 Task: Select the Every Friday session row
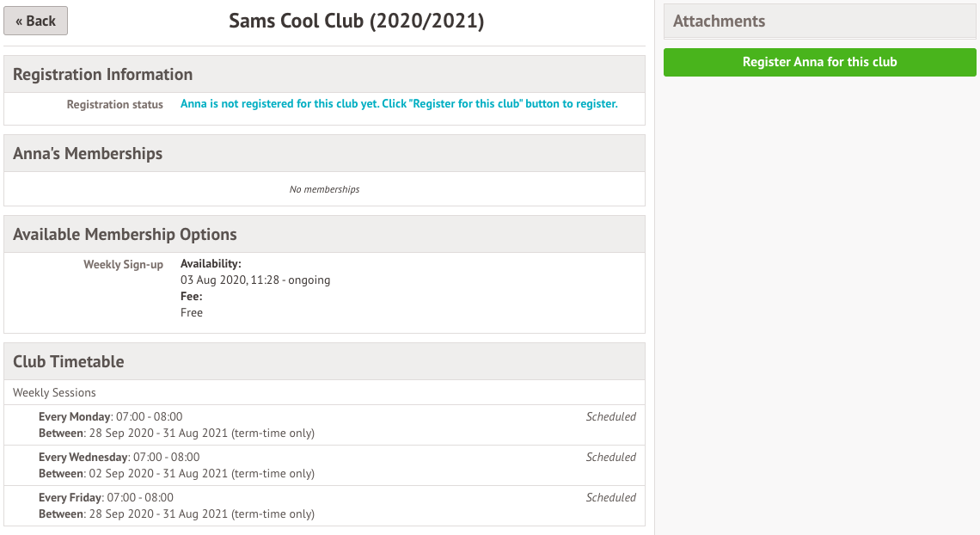176,506
